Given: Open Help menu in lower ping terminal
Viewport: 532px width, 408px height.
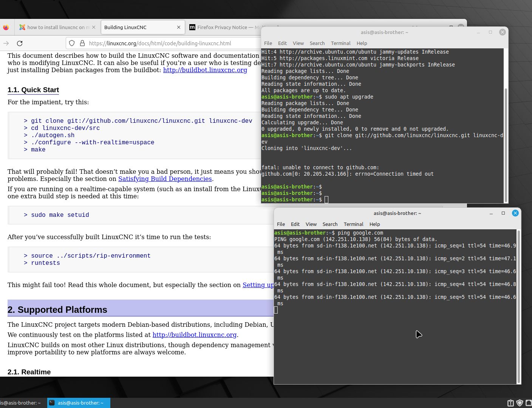Looking at the screenshot, I should click(x=374, y=224).
